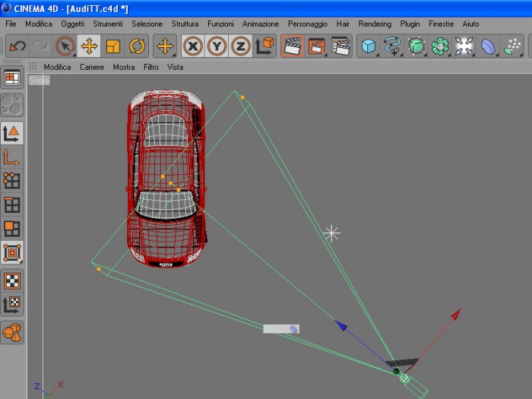Screen dimensions: 532x399
Task: Select the Live Selection tool
Action: [x=65, y=46]
